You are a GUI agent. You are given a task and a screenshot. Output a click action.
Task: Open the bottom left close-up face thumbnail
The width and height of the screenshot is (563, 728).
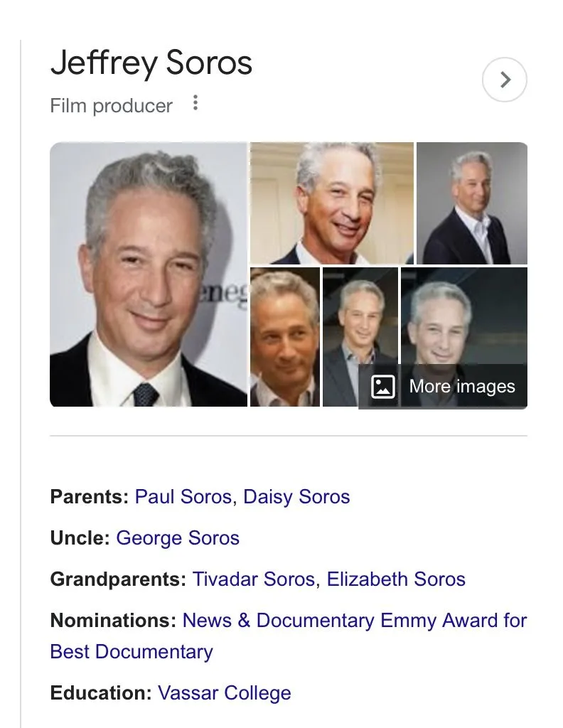[x=285, y=337]
